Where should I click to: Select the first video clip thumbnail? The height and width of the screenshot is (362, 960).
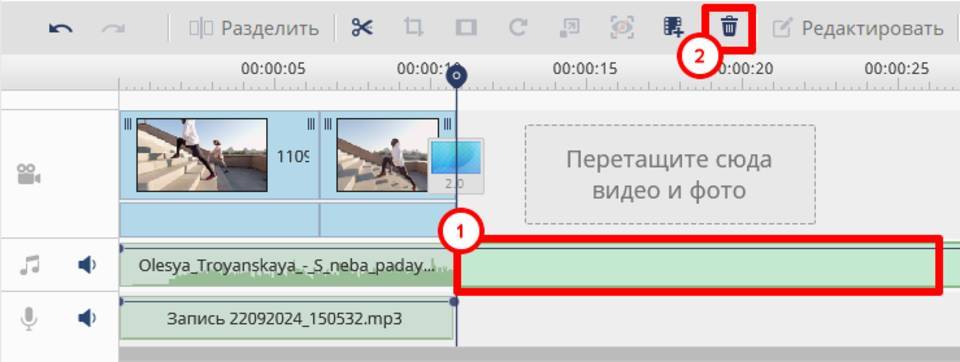point(201,155)
